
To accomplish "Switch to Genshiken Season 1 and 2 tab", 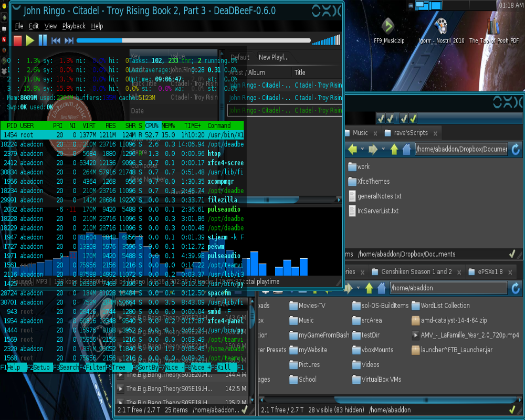I will (x=412, y=271).
